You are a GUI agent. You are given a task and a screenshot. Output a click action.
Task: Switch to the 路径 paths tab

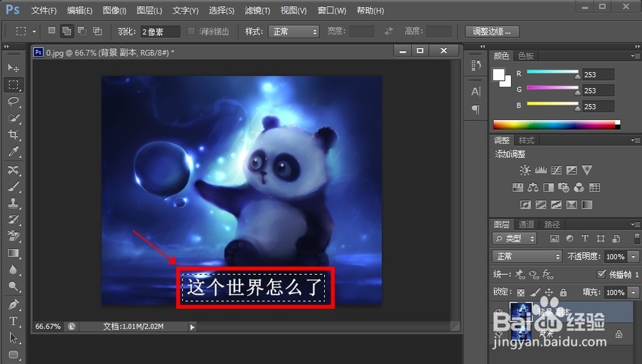coord(551,225)
